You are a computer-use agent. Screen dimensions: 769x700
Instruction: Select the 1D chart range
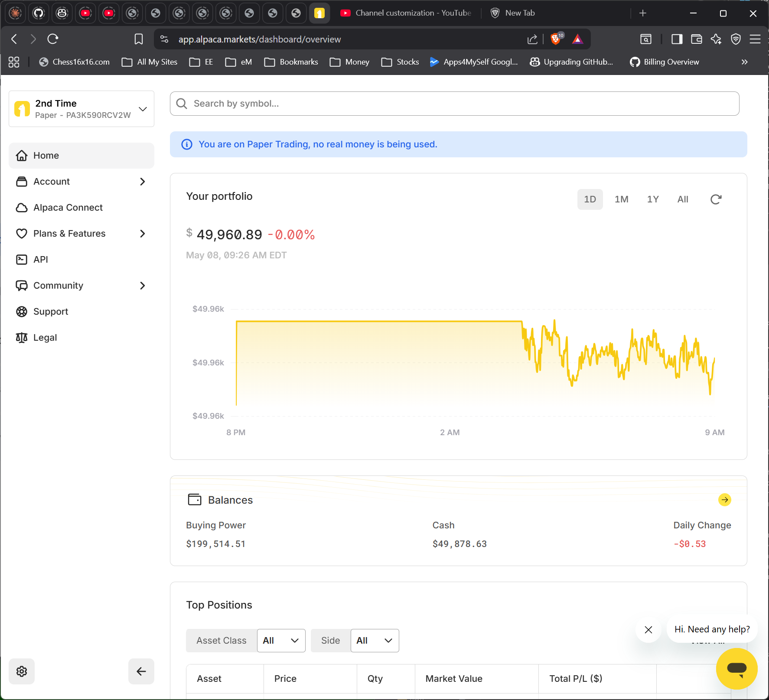(x=590, y=199)
